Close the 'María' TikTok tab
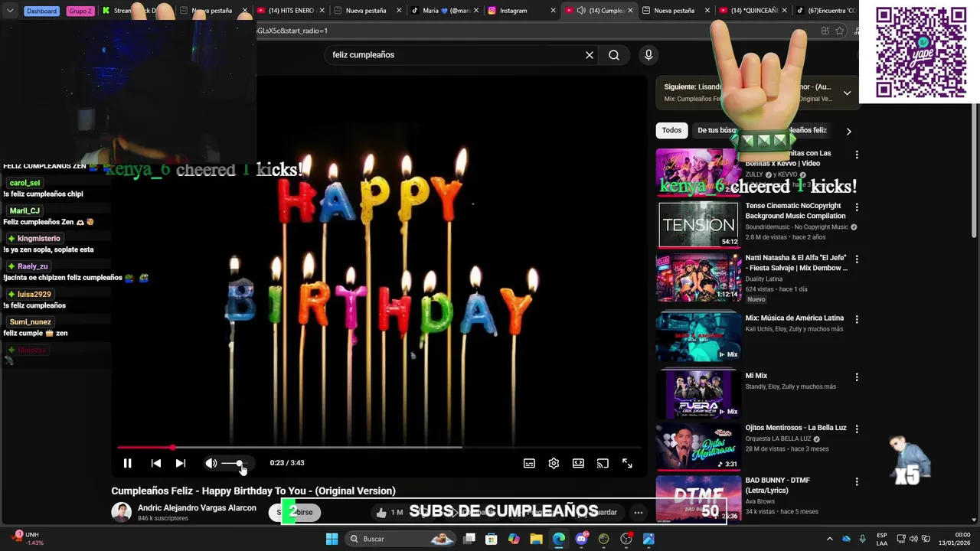 click(x=476, y=11)
